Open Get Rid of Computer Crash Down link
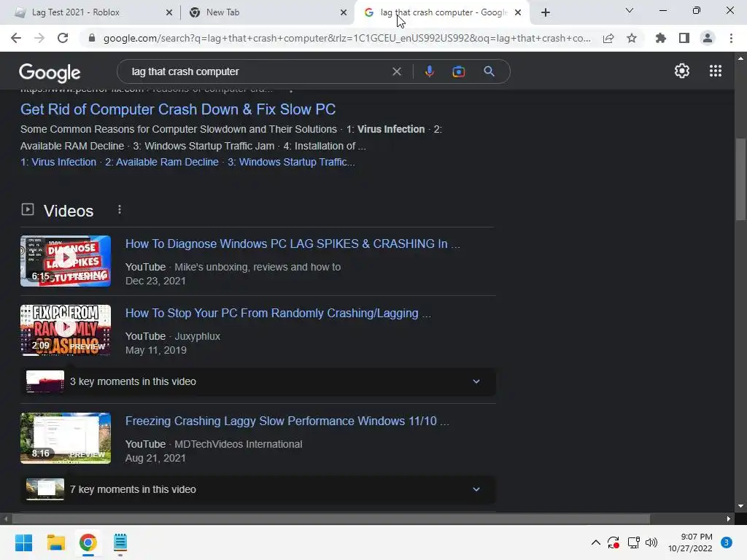The image size is (747, 560). (178, 109)
